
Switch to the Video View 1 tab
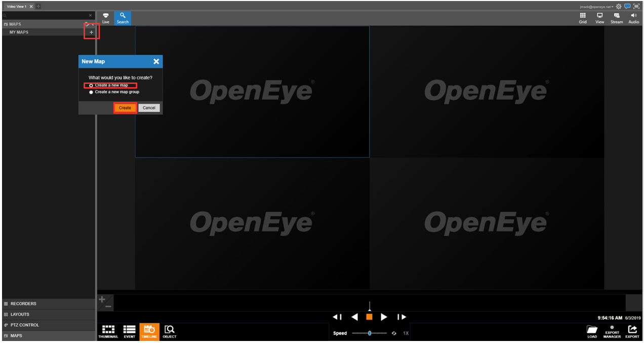point(17,6)
